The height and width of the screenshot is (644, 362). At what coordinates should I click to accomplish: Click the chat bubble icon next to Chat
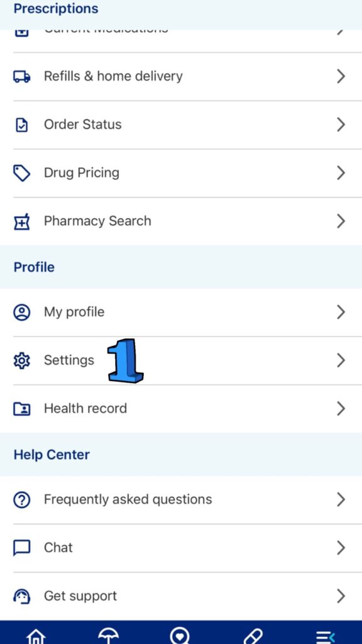tap(23, 547)
